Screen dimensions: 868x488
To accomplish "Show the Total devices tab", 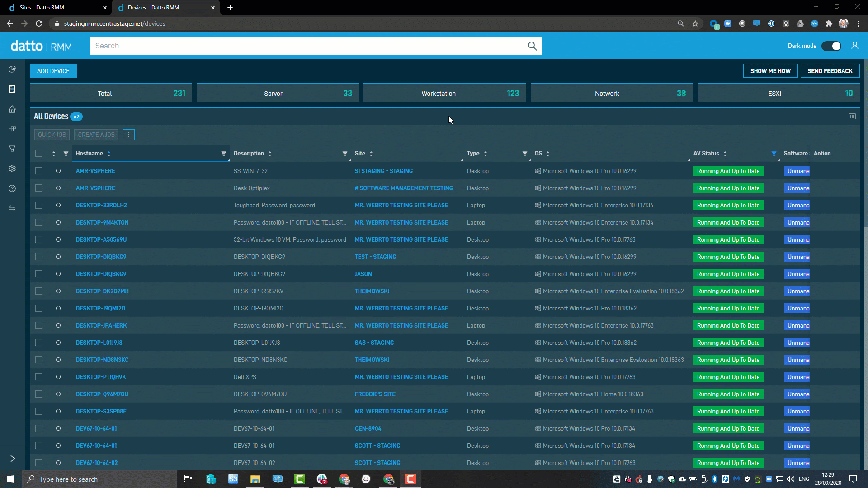I will pos(111,93).
